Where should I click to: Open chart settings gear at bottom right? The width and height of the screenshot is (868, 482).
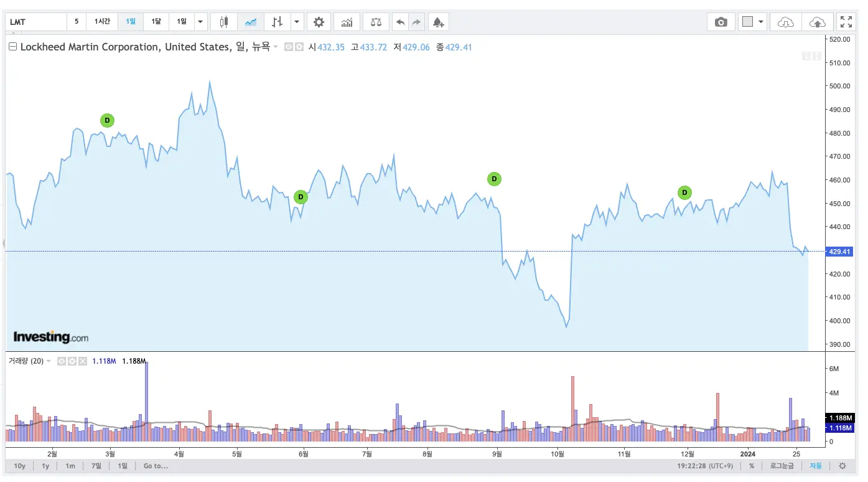842,466
